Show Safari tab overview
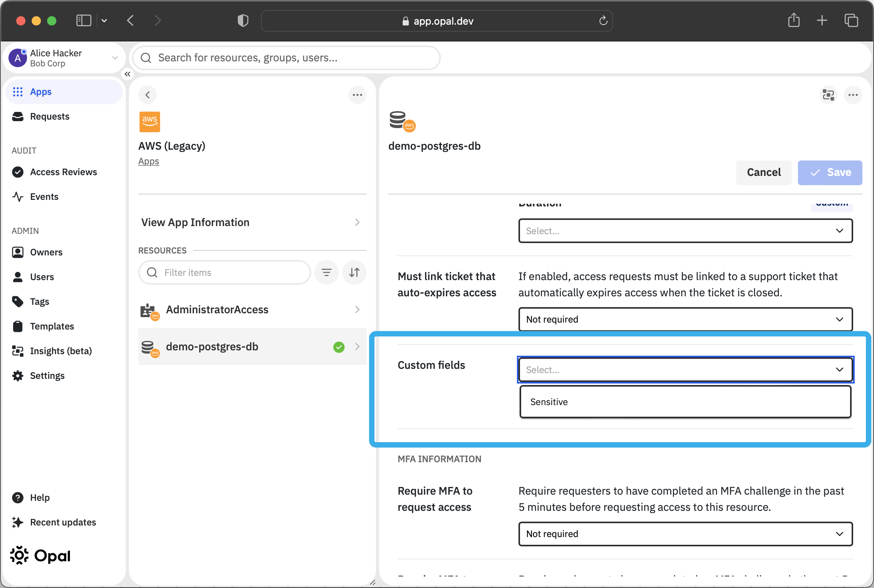Viewport: 874px width, 588px height. click(851, 20)
